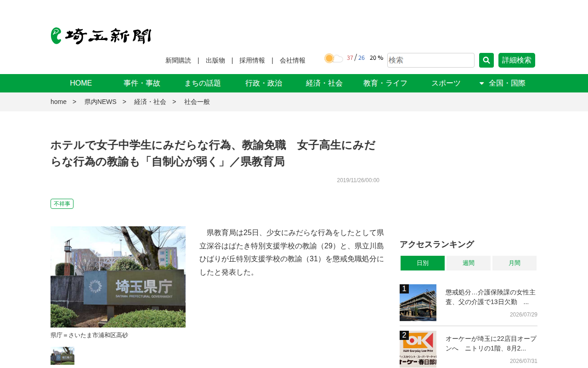Navigate to 教育・ライフ section
This screenshot has width=588, height=368.
pyautogui.click(x=385, y=83)
